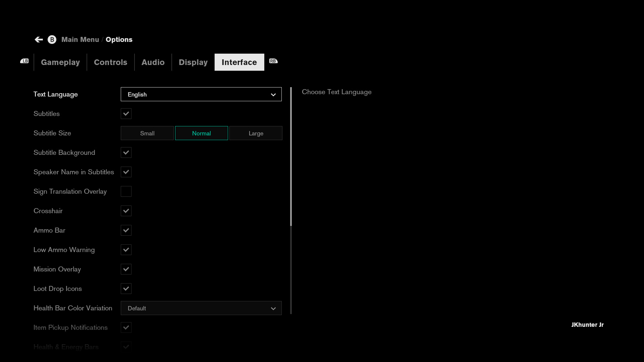Image resolution: width=644 pixels, height=362 pixels.
Task: Click the options list vertical scrollbar
Action: click(x=291, y=156)
